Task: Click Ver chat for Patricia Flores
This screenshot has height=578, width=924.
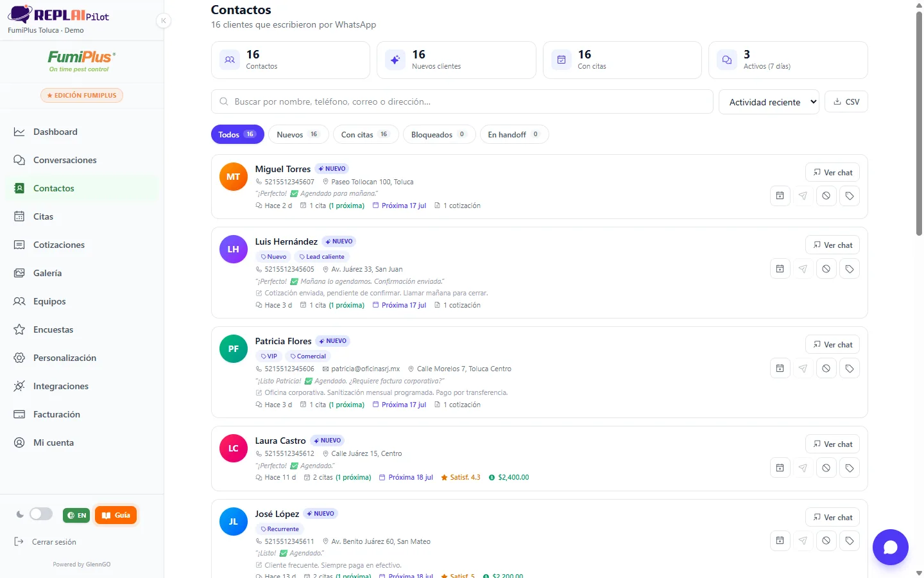Action: [x=832, y=344]
